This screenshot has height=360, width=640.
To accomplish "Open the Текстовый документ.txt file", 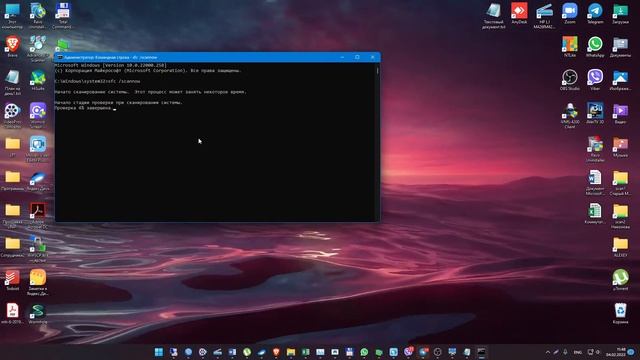I will coord(494,16).
